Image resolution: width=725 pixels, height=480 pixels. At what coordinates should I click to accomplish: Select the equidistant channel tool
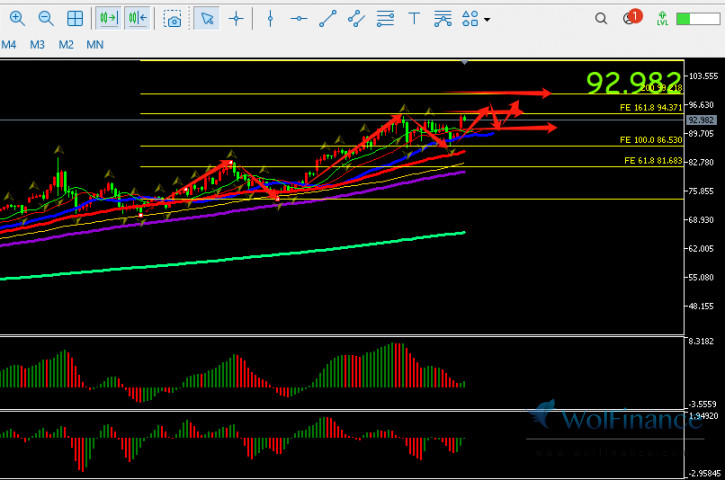(x=356, y=18)
